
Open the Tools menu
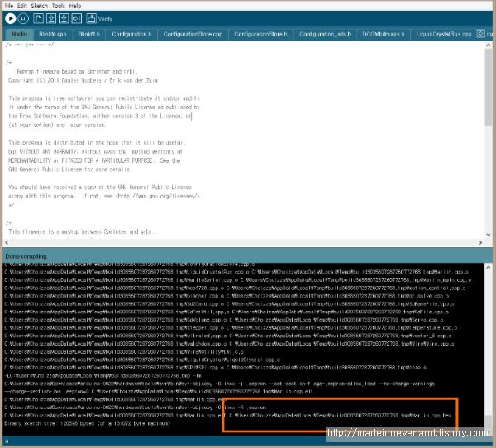point(59,6)
